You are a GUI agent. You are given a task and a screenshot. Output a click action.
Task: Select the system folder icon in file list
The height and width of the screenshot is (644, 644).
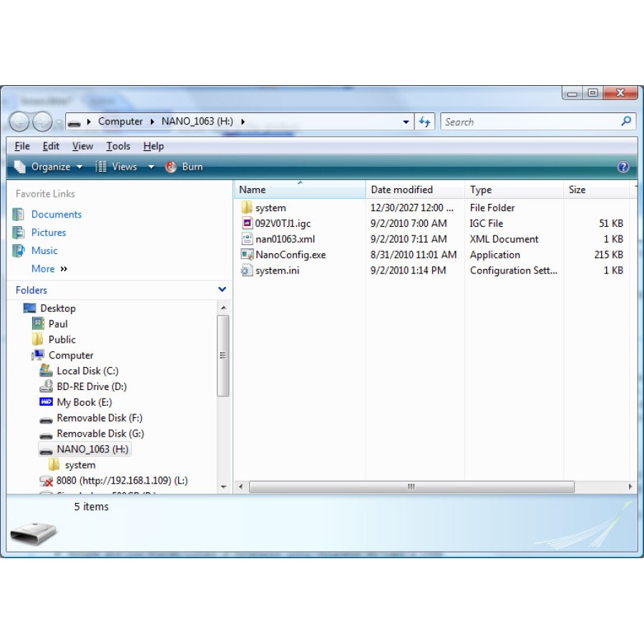coord(247,208)
